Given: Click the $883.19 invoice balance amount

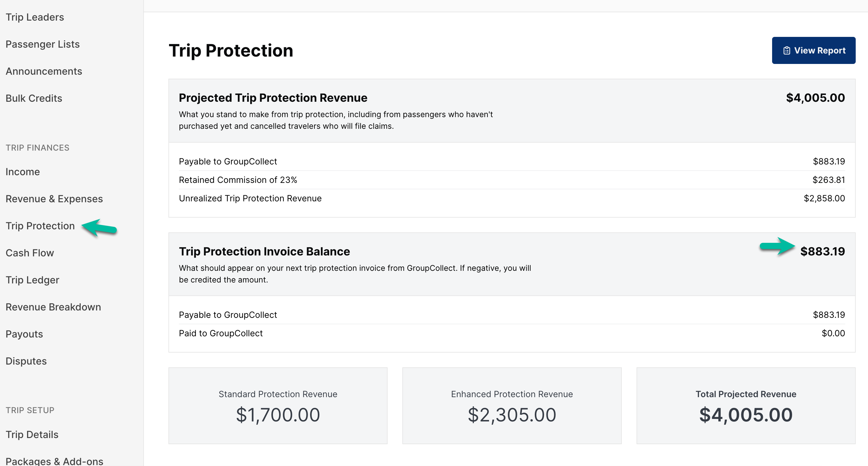Looking at the screenshot, I should click(822, 251).
